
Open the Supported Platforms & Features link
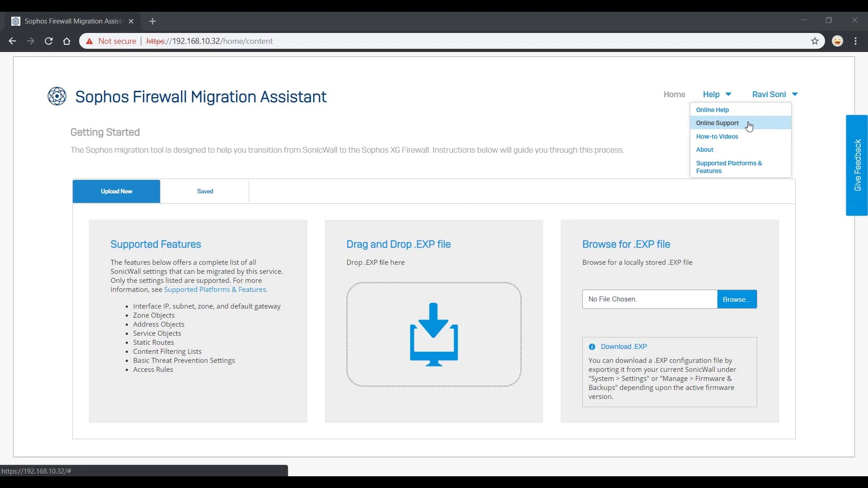[x=216, y=289]
